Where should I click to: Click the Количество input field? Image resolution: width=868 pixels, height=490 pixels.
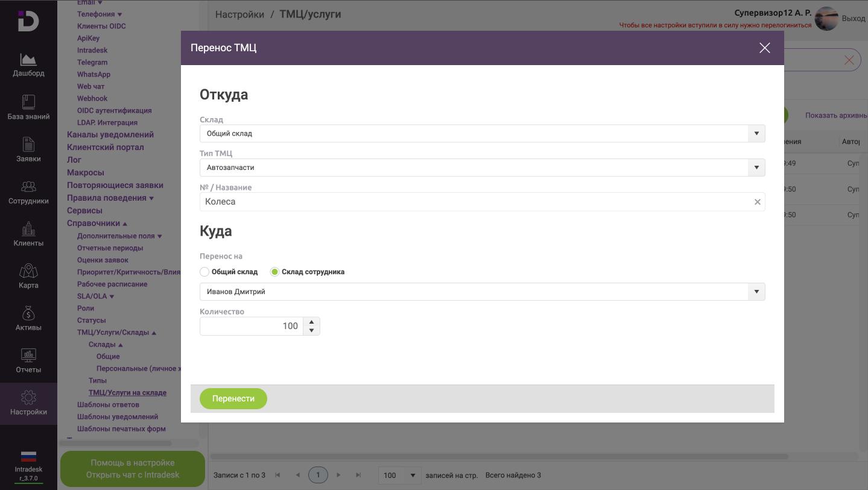(252, 326)
